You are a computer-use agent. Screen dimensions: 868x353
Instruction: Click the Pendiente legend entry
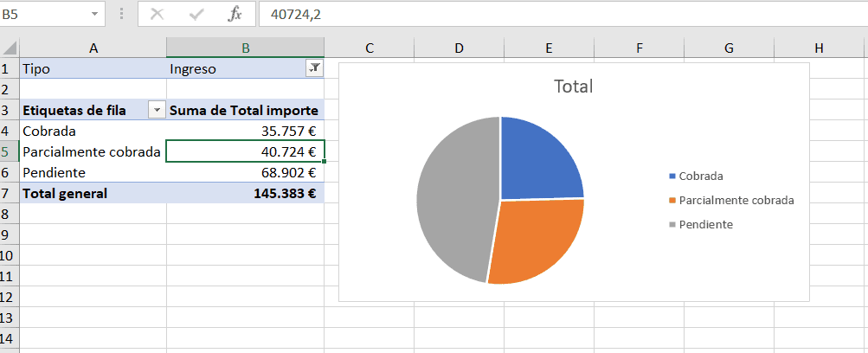coord(701,225)
